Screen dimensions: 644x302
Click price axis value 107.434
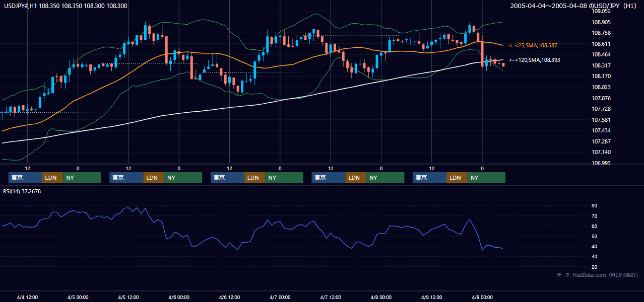pyautogui.click(x=602, y=131)
